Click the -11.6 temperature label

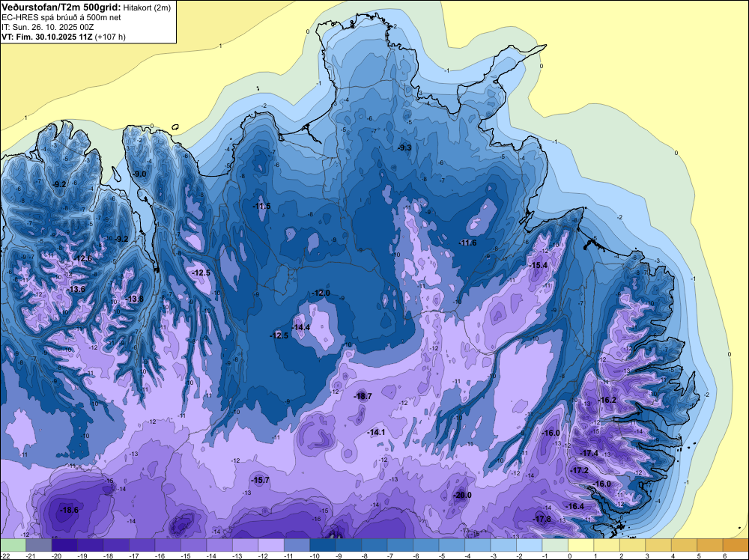(x=467, y=243)
